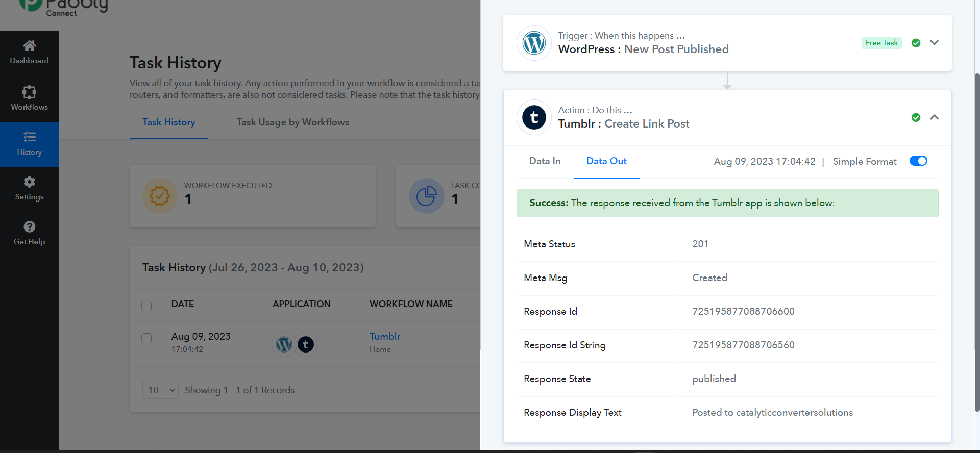Image resolution: width=980 pixels, height=453 pixels.
Task: Click the APPLICATION column header
Action: (x=302, y=304)
